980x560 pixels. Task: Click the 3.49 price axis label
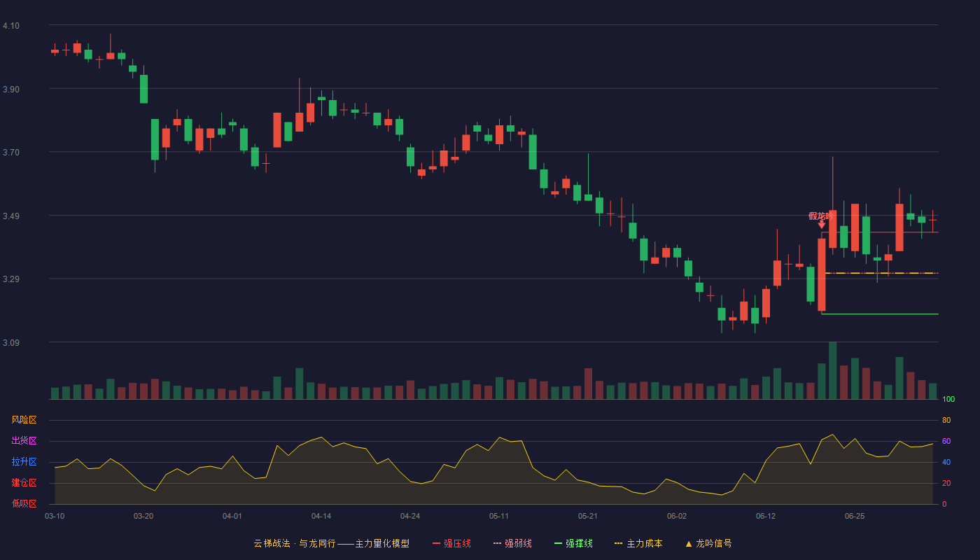pos(11,216)
